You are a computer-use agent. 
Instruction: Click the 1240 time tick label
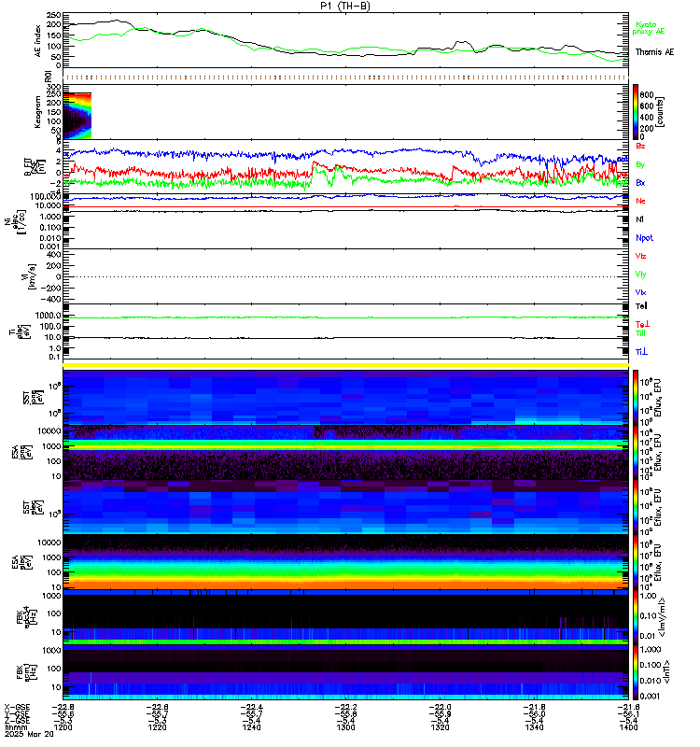251,727
